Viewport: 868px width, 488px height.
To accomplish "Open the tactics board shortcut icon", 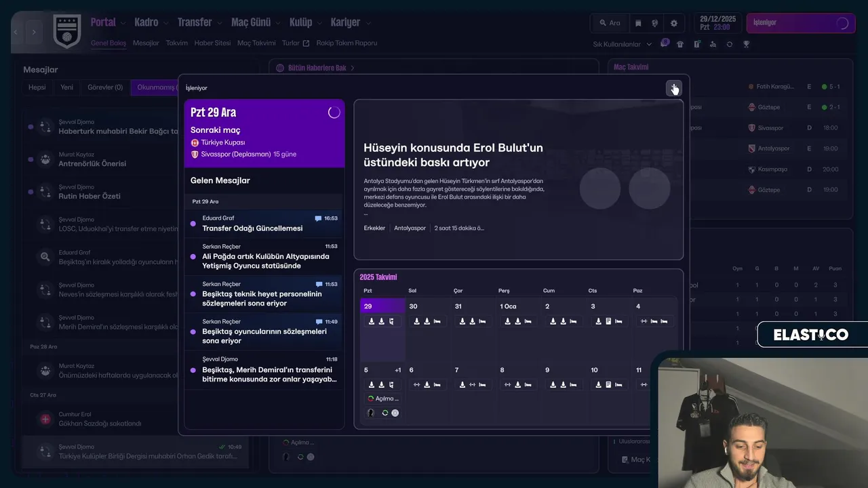I will 696,44.
